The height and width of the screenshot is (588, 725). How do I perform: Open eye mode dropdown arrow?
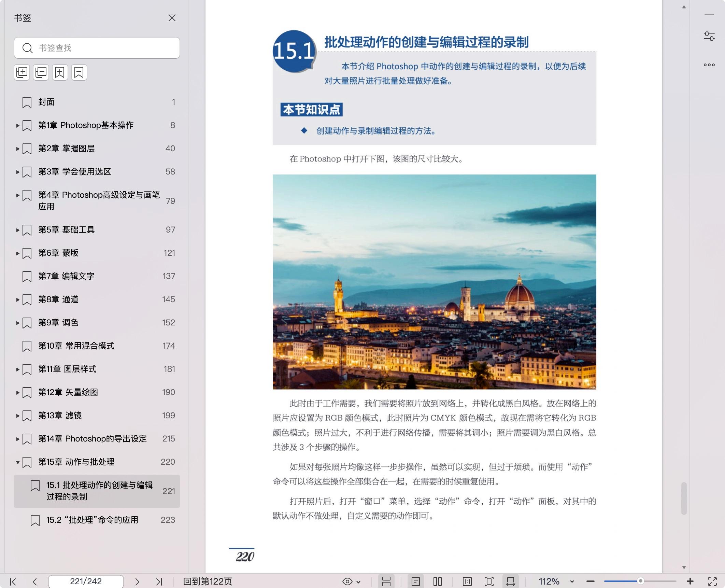358,582
